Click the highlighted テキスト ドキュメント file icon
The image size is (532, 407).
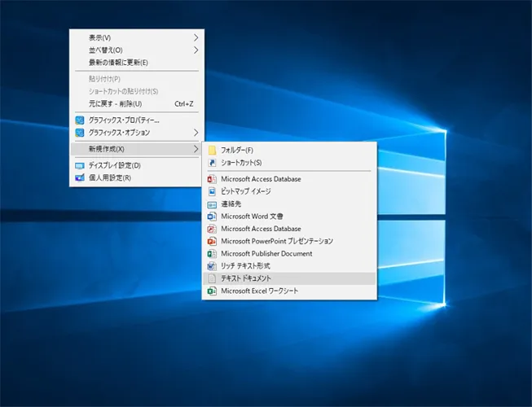(212, 278)
